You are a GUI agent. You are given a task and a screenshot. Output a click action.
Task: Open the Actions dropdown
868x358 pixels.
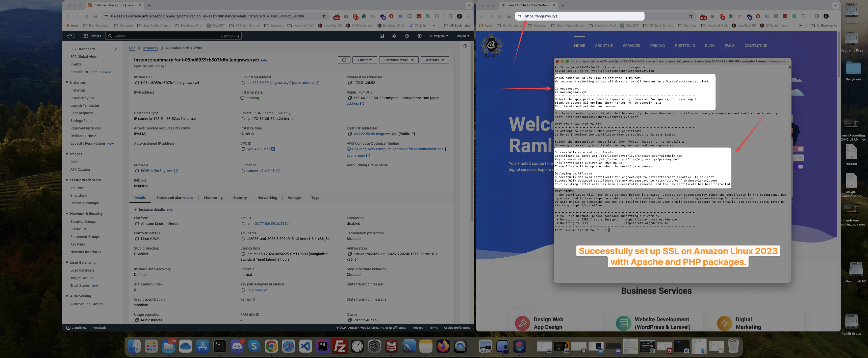(435, 60)
